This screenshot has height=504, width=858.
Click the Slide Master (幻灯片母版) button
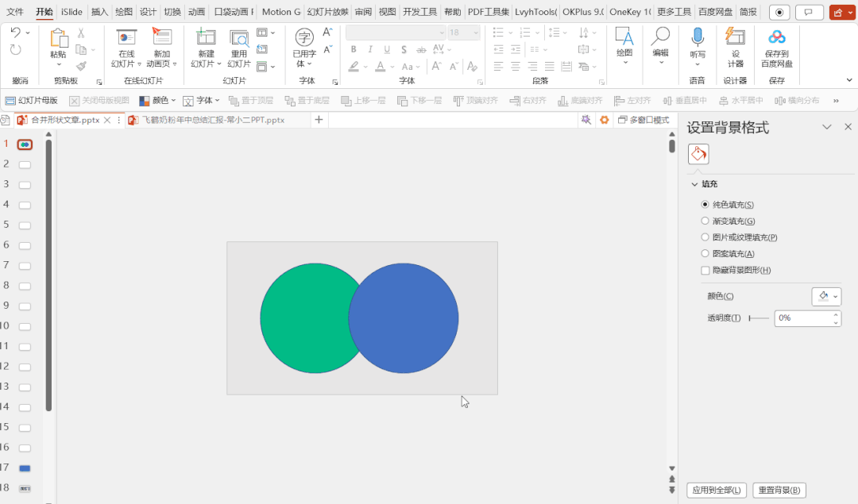coord(31,101)
